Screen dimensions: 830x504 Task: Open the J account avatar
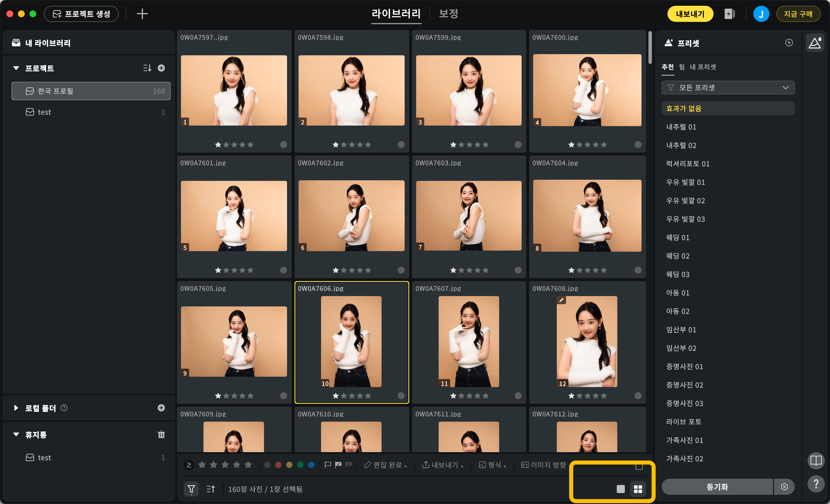761,14
